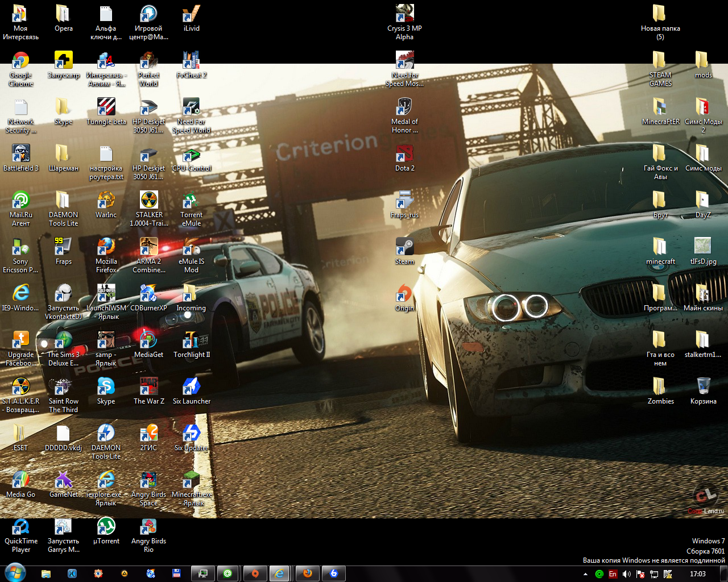
Task: Open Incoming folder shortcut
Action: pyautogui.click(x=192, y=293)
